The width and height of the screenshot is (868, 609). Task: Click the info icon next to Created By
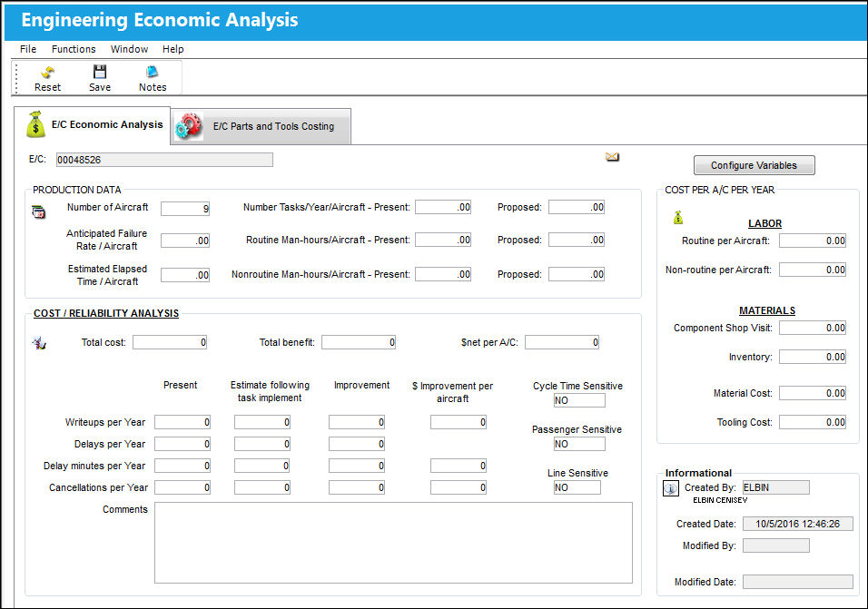[670, 488]
